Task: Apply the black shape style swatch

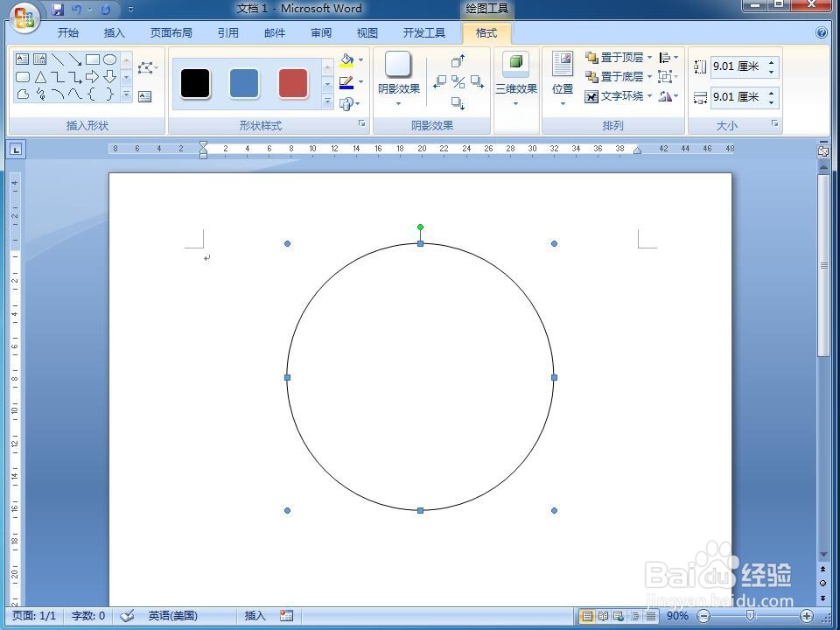Action: pos(195,83)
